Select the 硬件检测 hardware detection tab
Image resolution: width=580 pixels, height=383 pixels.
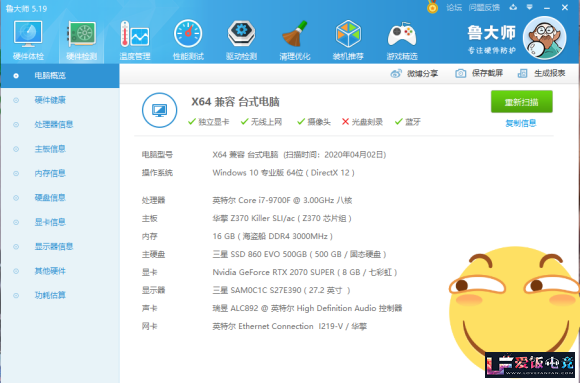pyautogui.click(x=81, y=40)
